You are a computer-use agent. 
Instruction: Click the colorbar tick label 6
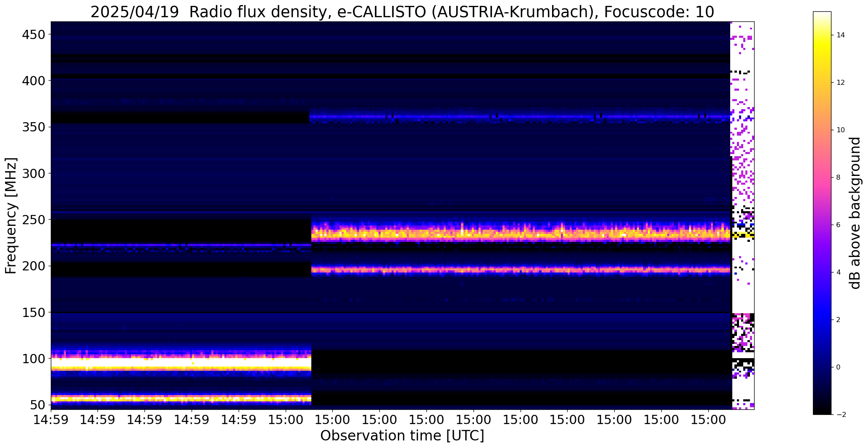838,225
